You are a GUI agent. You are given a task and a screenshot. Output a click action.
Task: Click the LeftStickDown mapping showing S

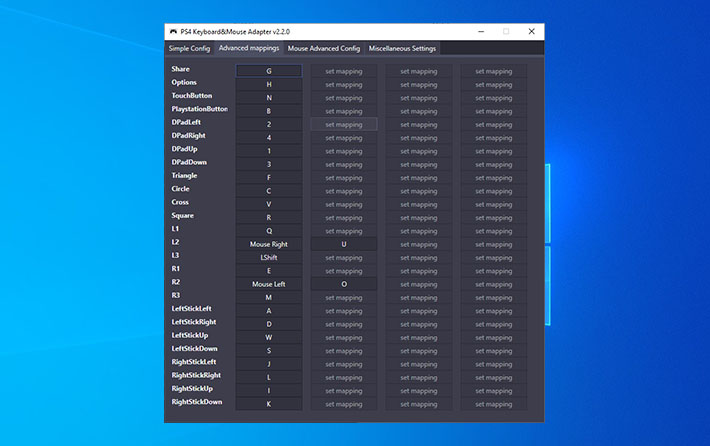click(269, 351)
